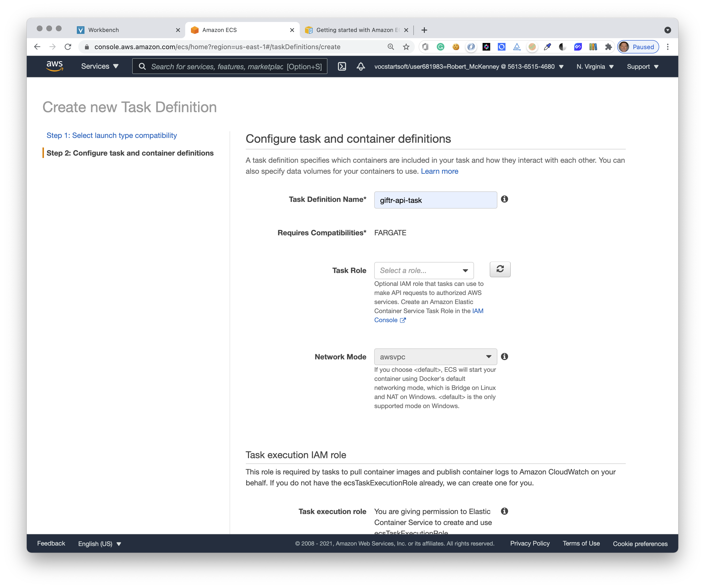
Task: Click the Create new Task Definition heading
Action: pos(130,107)
